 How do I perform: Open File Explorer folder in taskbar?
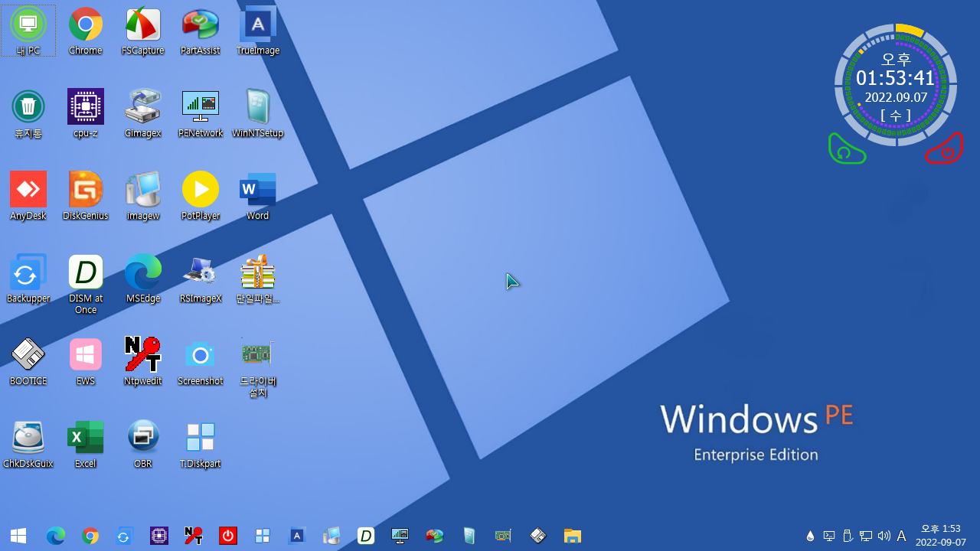[573, 536]
